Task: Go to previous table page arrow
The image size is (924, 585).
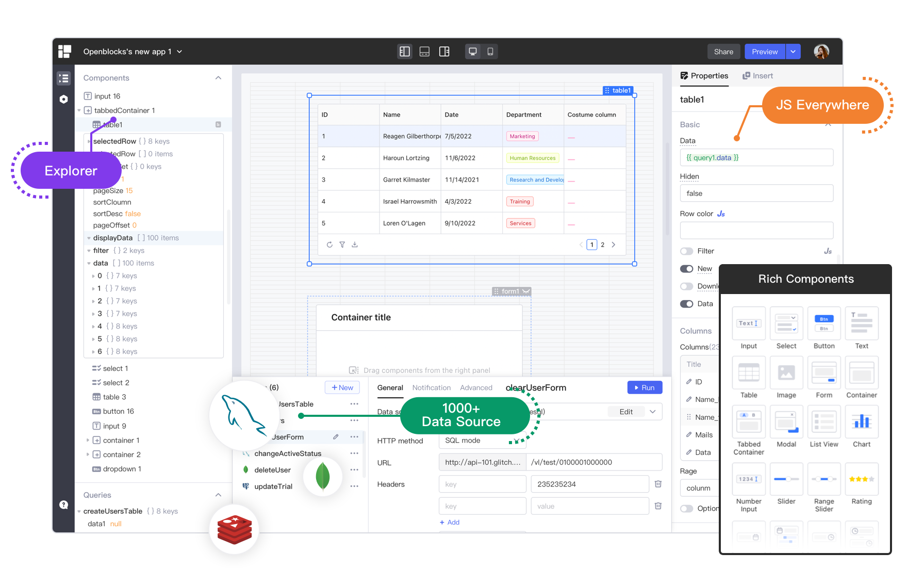Action: pyautogui.click(x=581, y=245)
